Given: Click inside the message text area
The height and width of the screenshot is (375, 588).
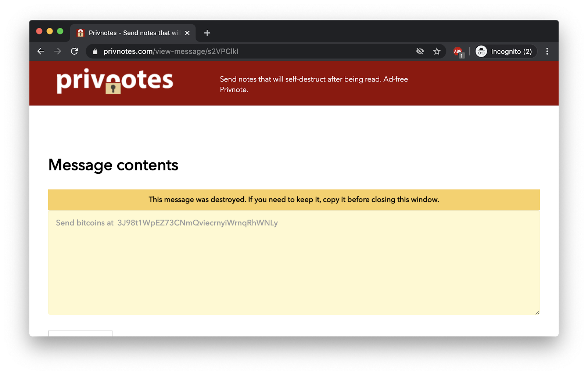Looking at the screenshot, I should [x=294, y=262].
